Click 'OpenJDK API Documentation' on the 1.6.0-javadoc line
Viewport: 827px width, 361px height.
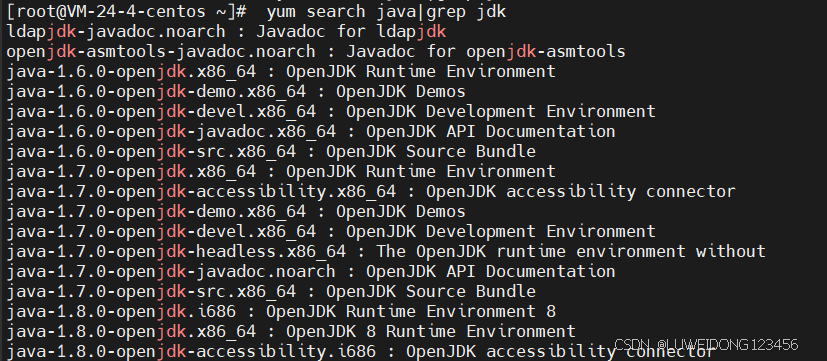point(491,131)
